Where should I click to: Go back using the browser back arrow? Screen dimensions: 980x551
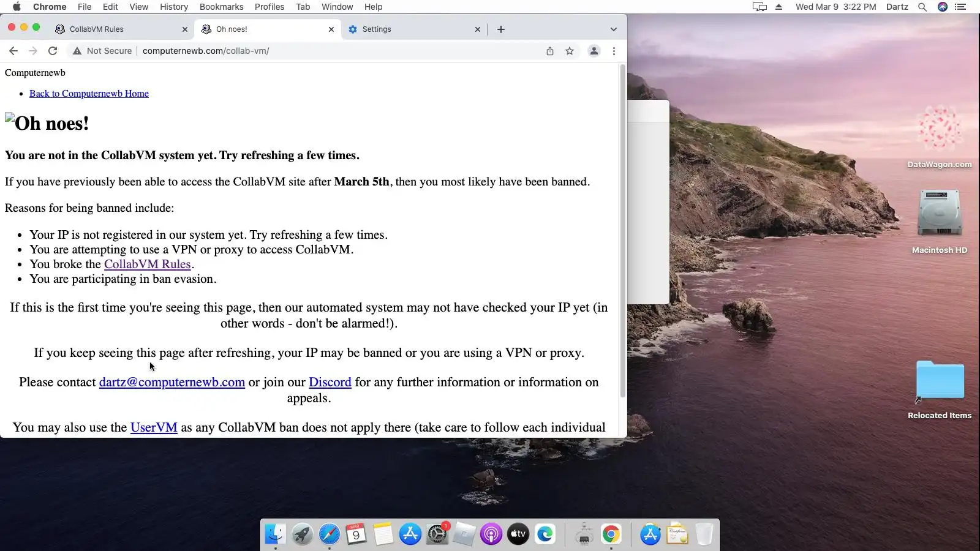tap(13, 51)
